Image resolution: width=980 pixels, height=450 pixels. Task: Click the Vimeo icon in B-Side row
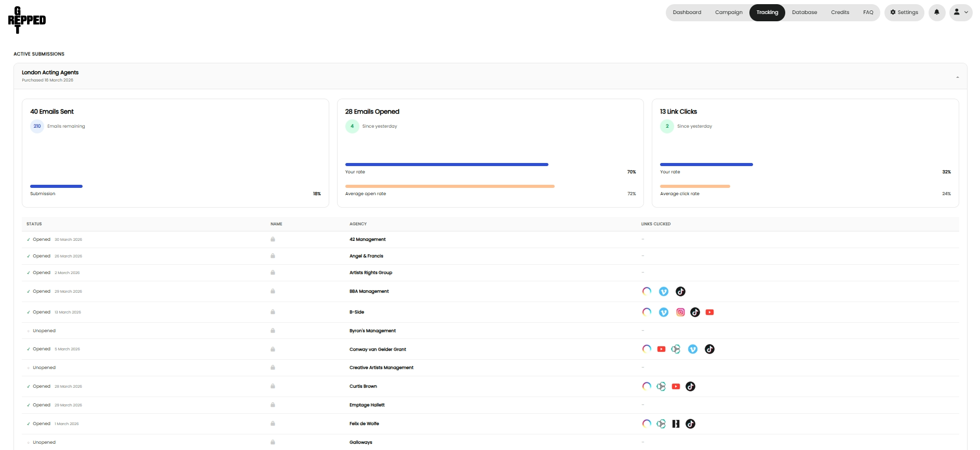664,312
